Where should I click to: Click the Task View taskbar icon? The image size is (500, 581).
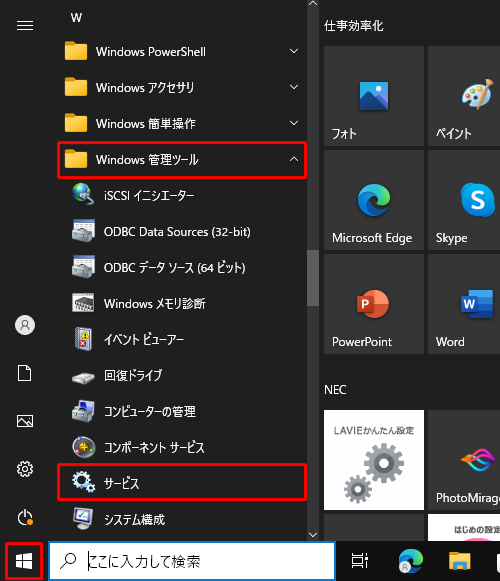[360, 561]
